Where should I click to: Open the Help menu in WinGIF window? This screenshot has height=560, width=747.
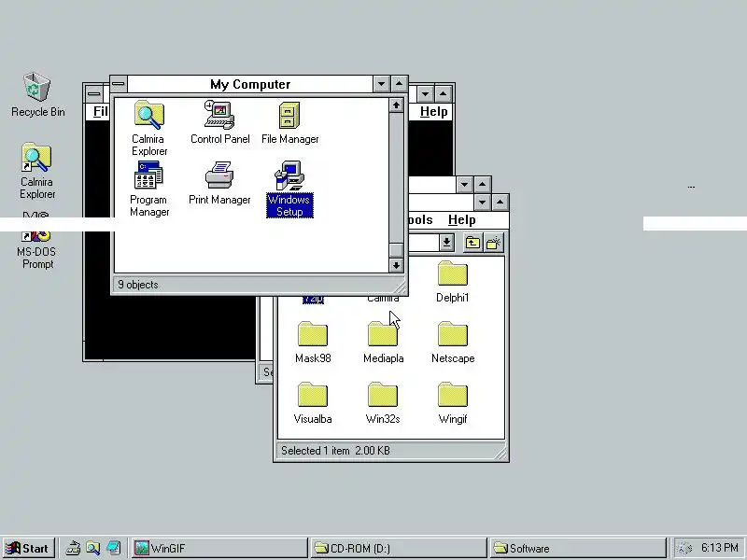[x=433, y=112]
